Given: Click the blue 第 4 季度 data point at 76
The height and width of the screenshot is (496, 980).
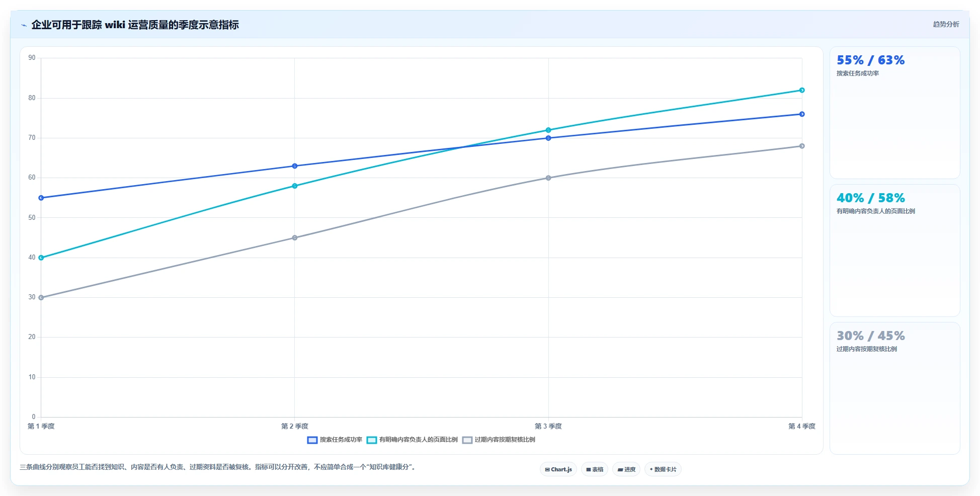Looking at the screenshot, I should [x=802, y=114].
